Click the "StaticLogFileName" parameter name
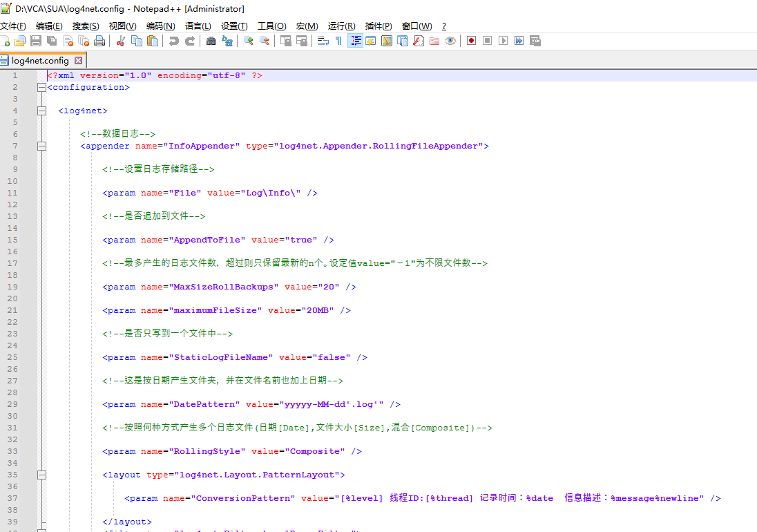Screen dimensions: 757x532 click(x=220, y=358)
